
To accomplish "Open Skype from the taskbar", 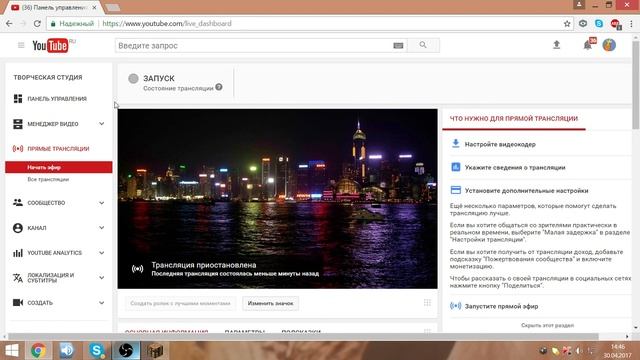I will tap(96, 350).
